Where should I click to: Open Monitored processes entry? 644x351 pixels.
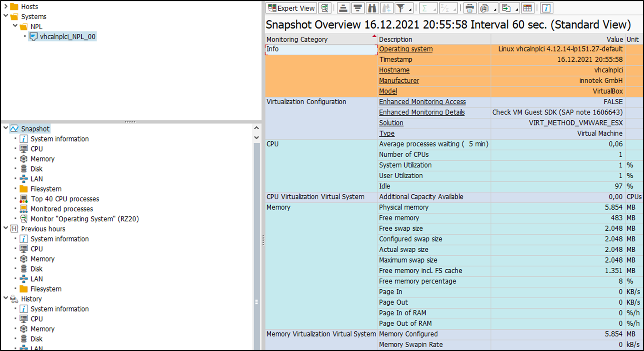click(62, 209)
